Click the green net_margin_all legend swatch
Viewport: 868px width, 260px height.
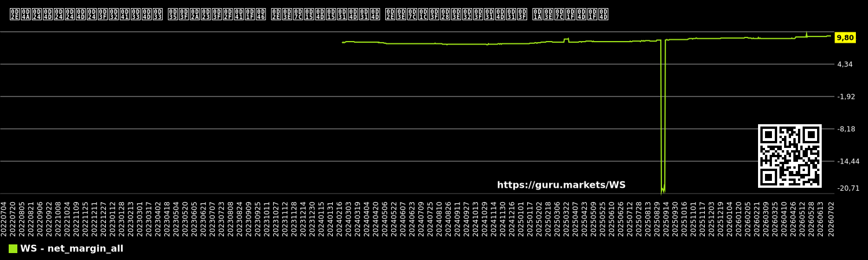coord(13,248)
